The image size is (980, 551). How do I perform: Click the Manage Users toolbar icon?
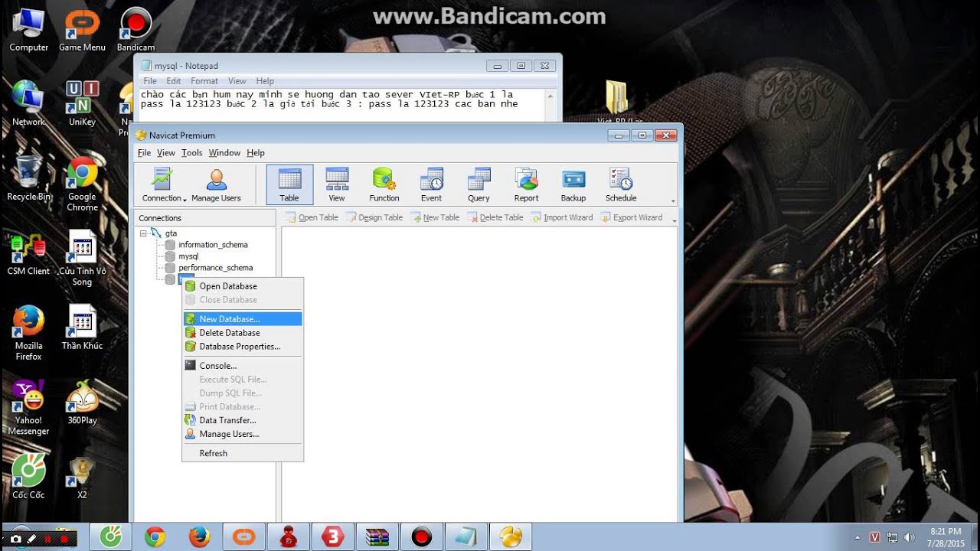point(216,184)
